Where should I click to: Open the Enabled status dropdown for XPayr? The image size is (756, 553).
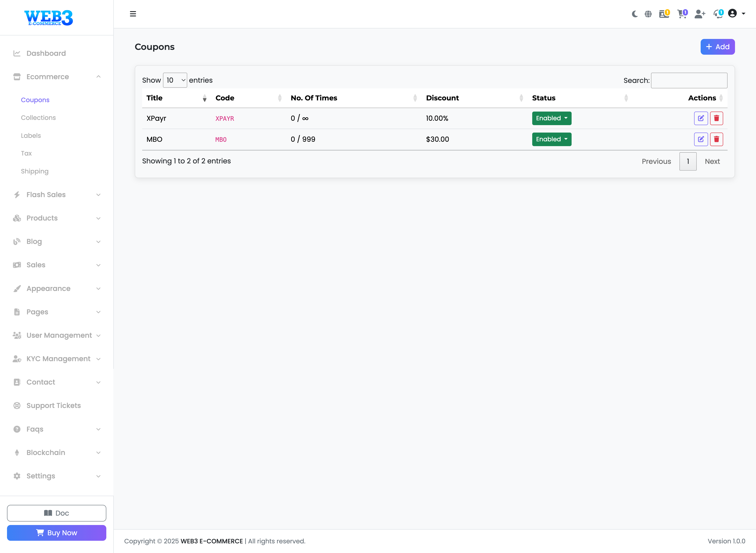pyautogui.click(x=551, y=118)
